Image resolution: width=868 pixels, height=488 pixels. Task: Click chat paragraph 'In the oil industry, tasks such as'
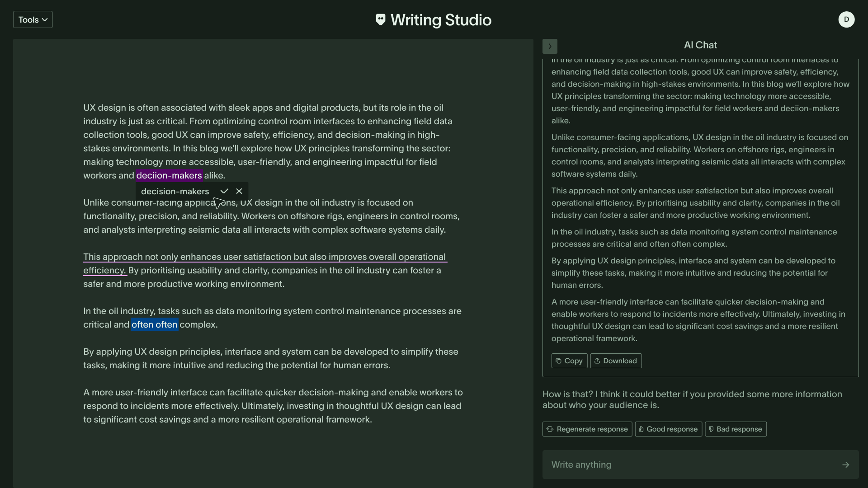694,238
